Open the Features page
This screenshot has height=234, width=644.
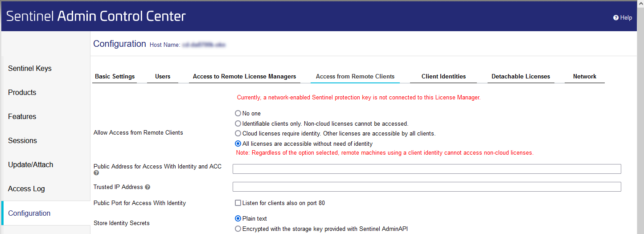pos(22,116)
